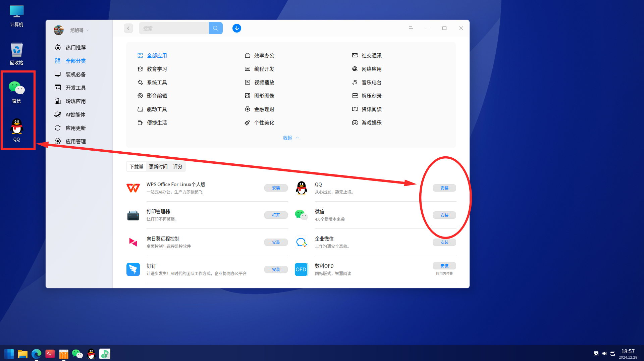Sort apps by 更新时间 tab

[x=158, y=166]
